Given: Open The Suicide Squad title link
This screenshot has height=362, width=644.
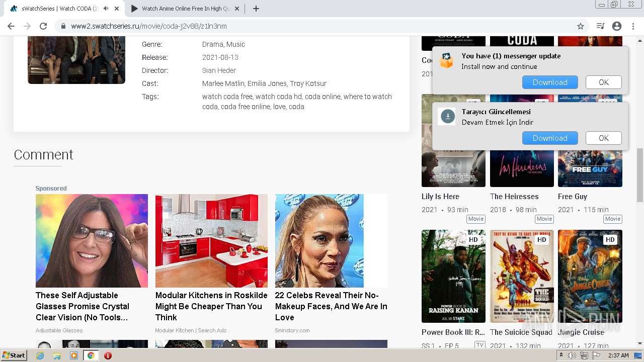Looking at the screenshot, I should pos(521,332).
